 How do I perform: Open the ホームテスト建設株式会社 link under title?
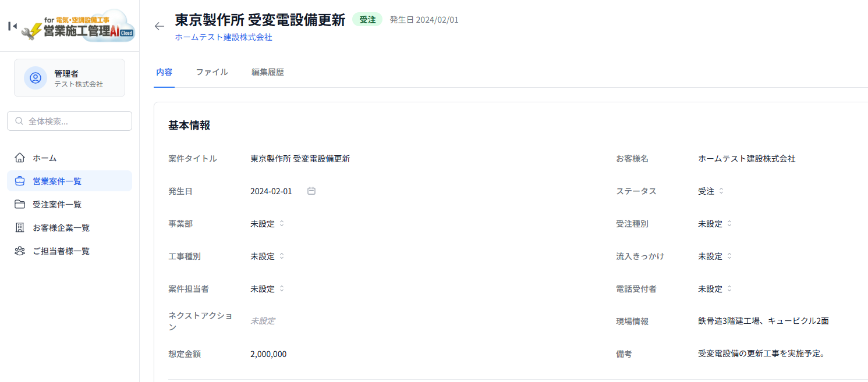(x=224, y=37)
